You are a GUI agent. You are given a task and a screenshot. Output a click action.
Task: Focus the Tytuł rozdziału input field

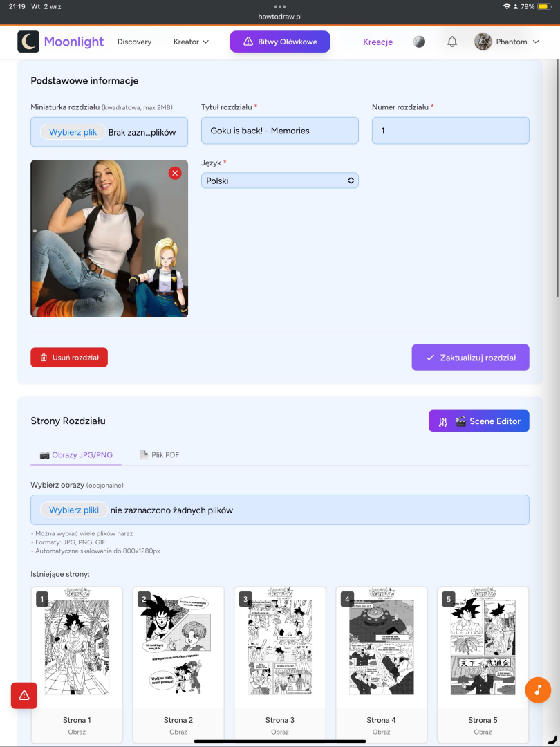[279, 131]
